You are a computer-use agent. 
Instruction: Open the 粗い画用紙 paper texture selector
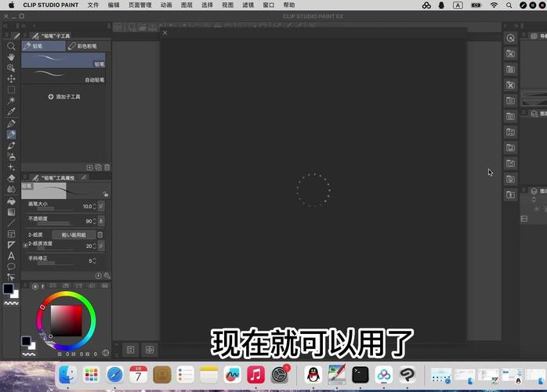[x=74, y=235]
